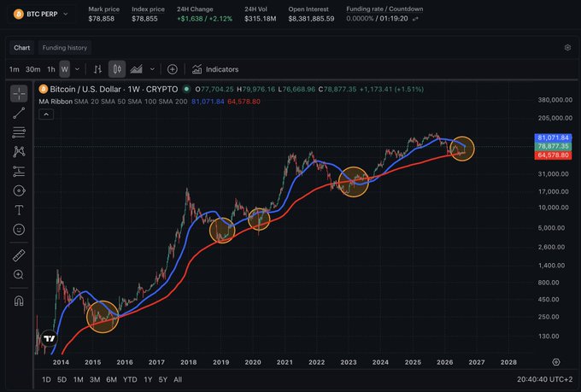Select the 1M date range

coord(79,379)
